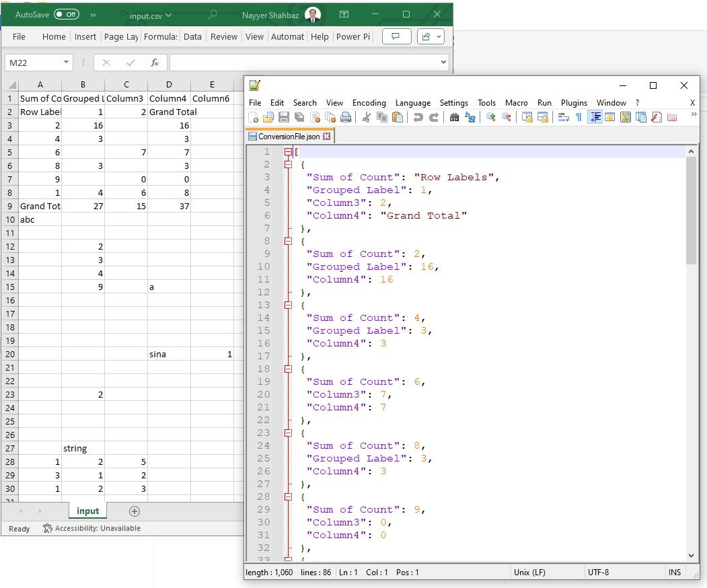This screenshot has width=707, height=588.
Task: Click the Print icon in Notepad++ toolbar
Action: (346, 118)
